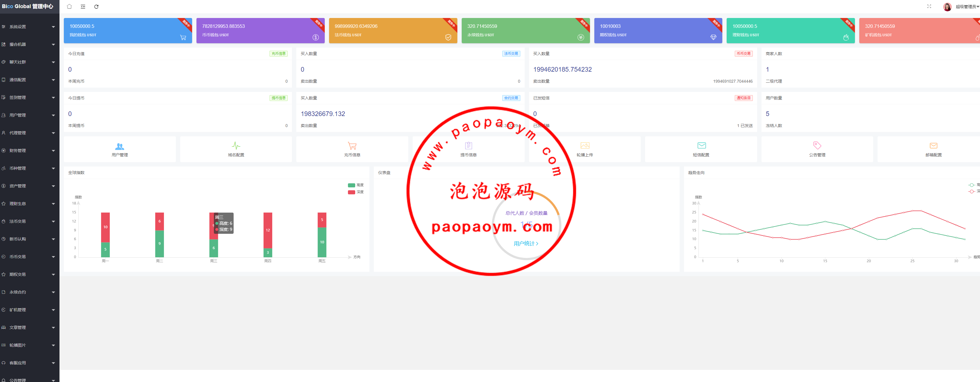Click the diamond icon on 期权钱包 card

point(713,37)
